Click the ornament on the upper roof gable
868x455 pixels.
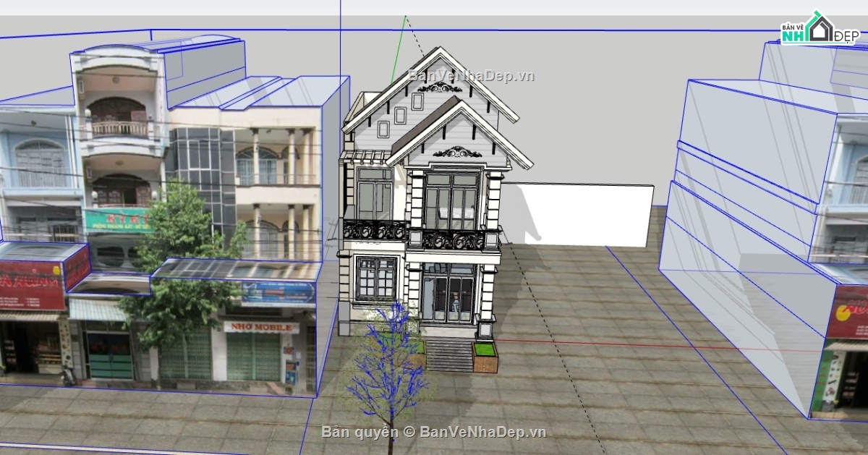(439, 88)
